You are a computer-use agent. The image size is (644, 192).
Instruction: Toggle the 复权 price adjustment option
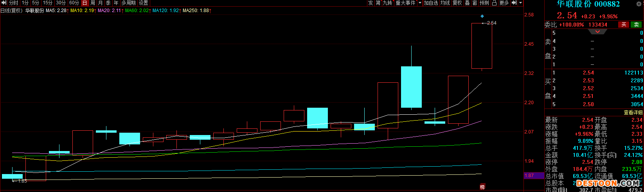(457, 3)
